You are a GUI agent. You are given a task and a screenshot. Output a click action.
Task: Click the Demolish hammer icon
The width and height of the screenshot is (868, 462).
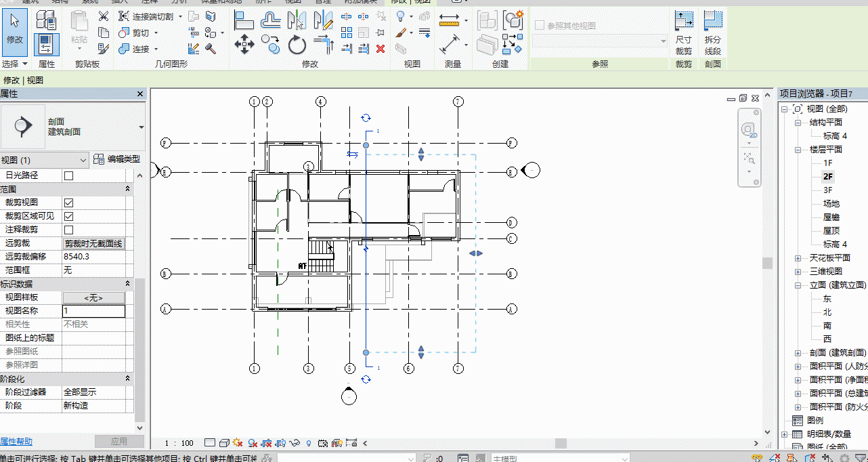pyautogui.click(x=211, y=48)
